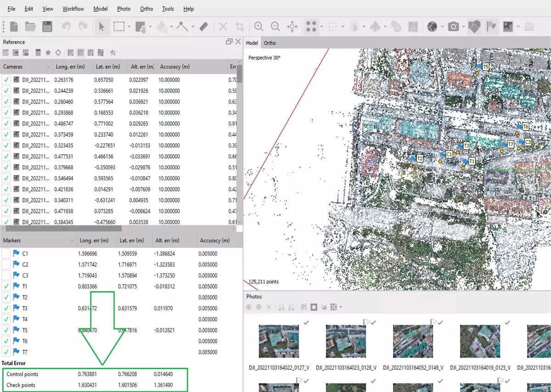Screen dimensions: 551x392
Task: Open Rectangle Selection tool dropdown arrow
Action: [129, 27]
